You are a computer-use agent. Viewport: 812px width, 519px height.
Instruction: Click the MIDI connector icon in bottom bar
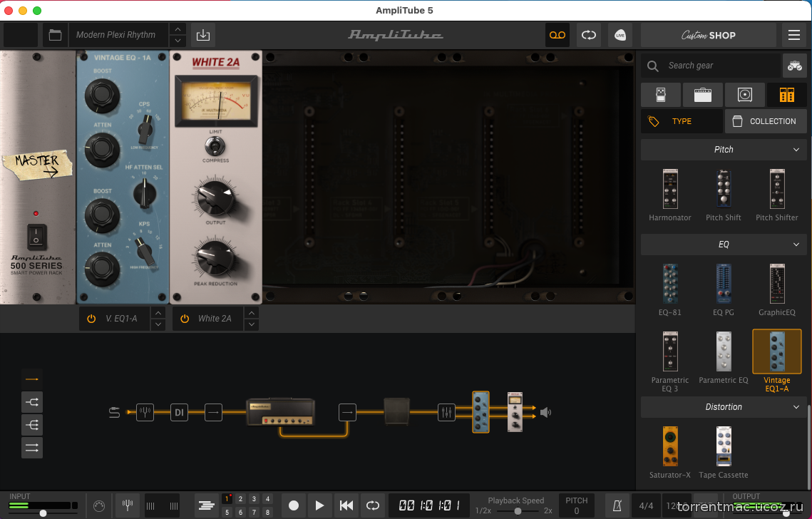click(99, 506)
